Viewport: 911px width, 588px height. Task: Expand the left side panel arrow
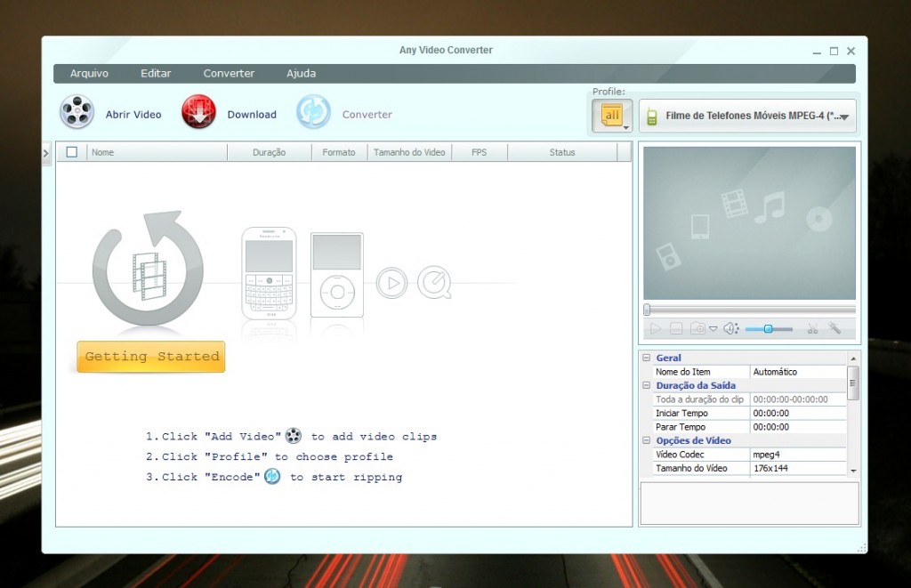[x=46, y=153]
